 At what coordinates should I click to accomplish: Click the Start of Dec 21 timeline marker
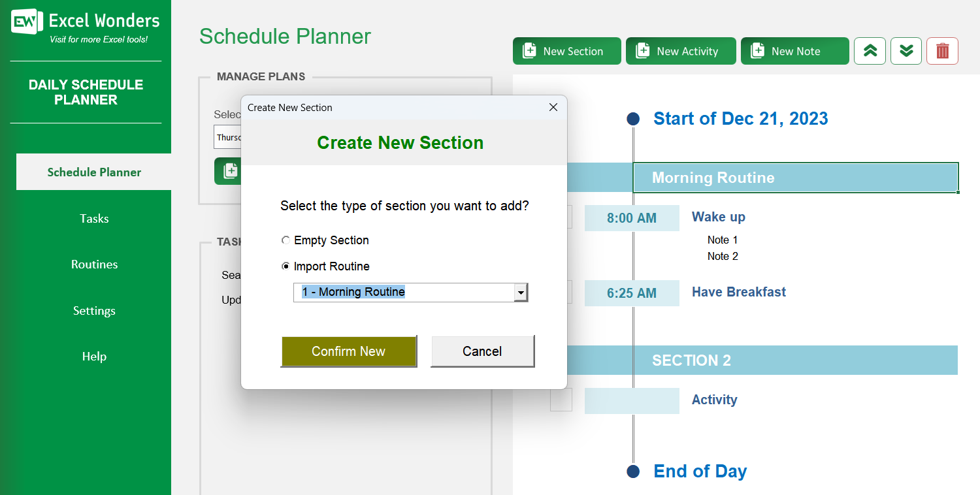[x=633, y=118]
